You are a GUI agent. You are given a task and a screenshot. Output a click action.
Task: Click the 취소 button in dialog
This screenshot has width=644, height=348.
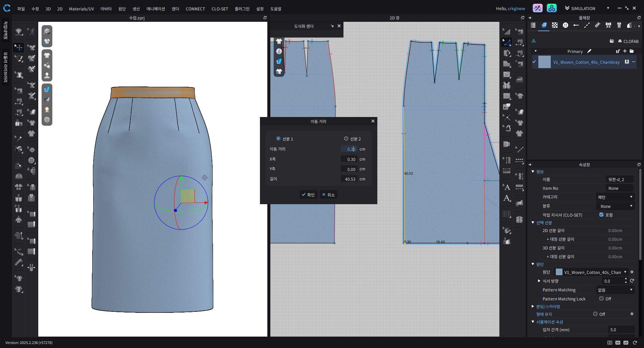coord(328,195)
